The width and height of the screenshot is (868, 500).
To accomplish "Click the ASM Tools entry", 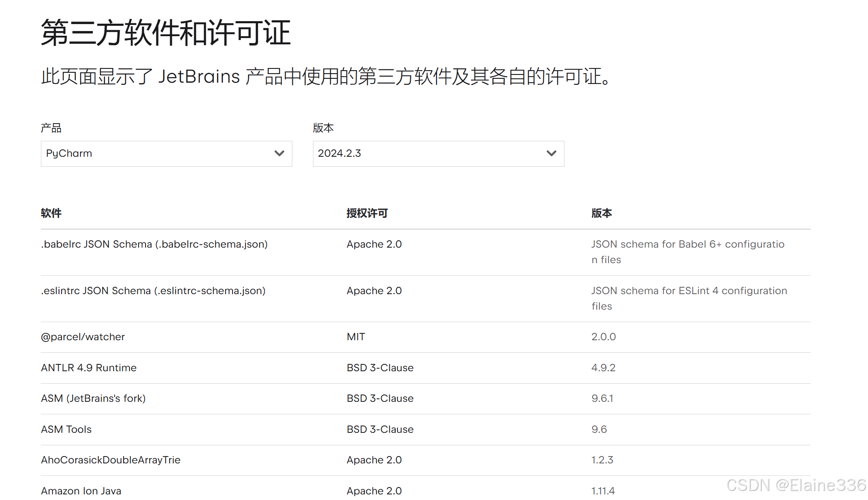I will pyautogui.click(x=66, y=429).
